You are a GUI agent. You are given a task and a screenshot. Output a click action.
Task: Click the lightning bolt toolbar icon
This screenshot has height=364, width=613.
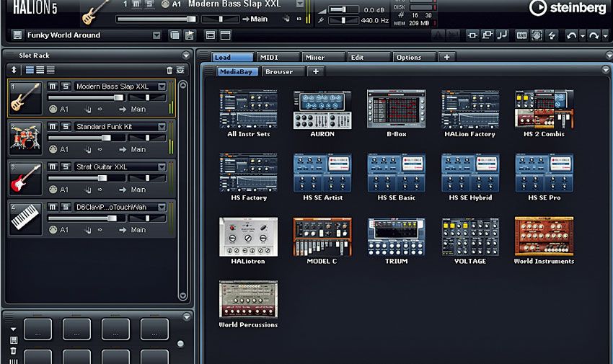click(552, 35)
